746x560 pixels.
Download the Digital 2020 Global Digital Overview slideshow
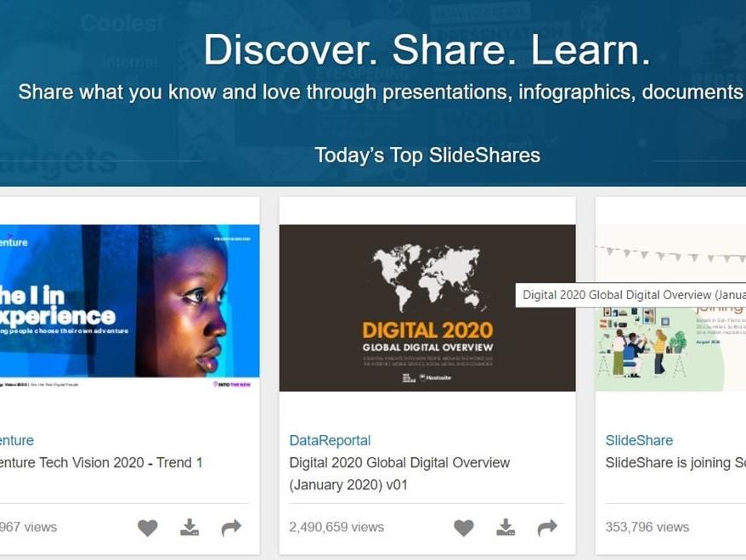[506, 527]
